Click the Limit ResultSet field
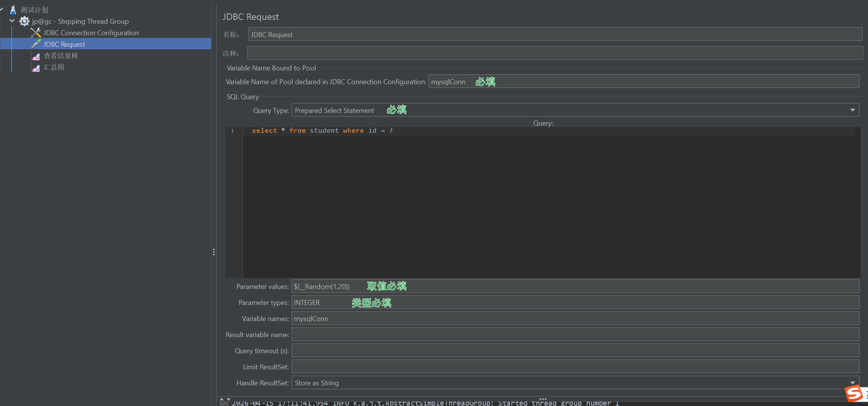Screen dimensions: 868x406 coord(575,367)
